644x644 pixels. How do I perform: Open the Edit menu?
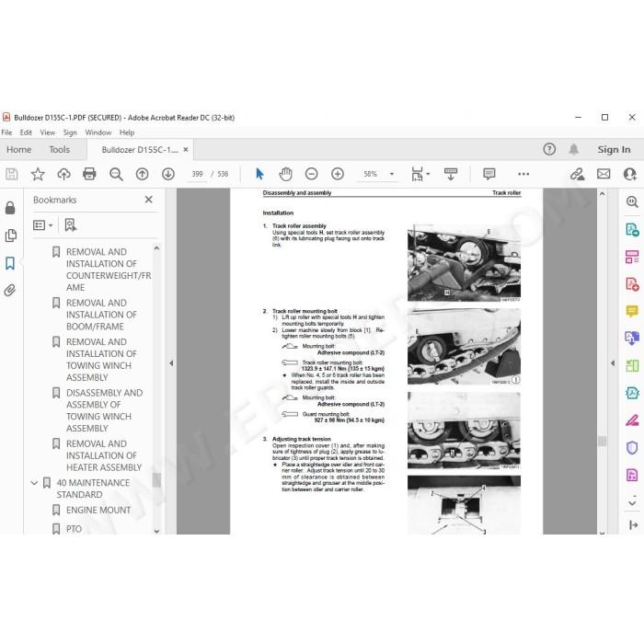(26, 132)
